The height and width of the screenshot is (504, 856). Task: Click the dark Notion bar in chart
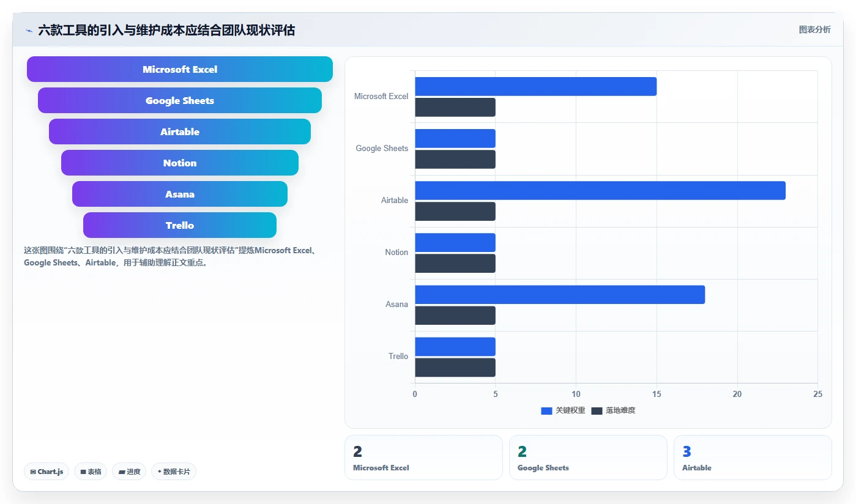(455, 263)
